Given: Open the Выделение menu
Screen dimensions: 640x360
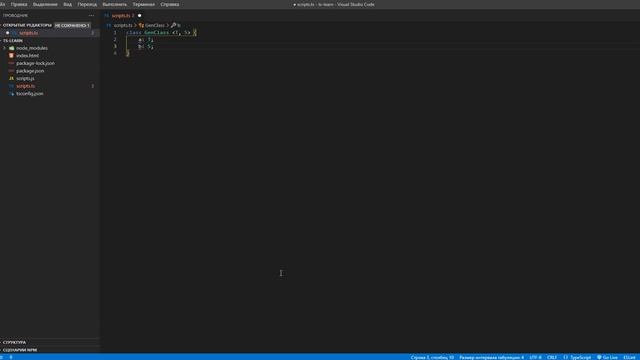Looking at the screenshot, I should (45, 4).
